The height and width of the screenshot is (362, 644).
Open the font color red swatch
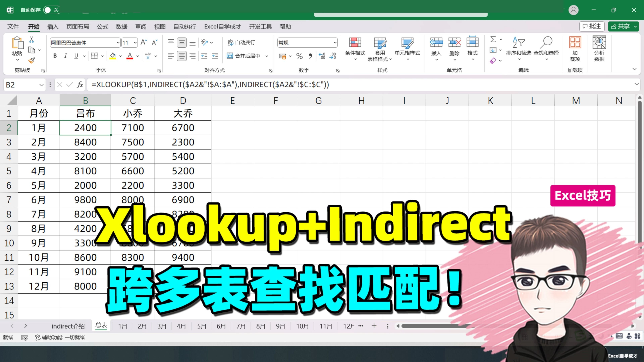coord(129,56)
